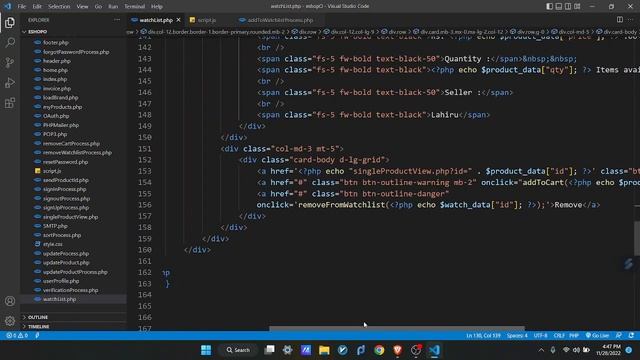Click errors and warnings status indicator

point(17,336)
